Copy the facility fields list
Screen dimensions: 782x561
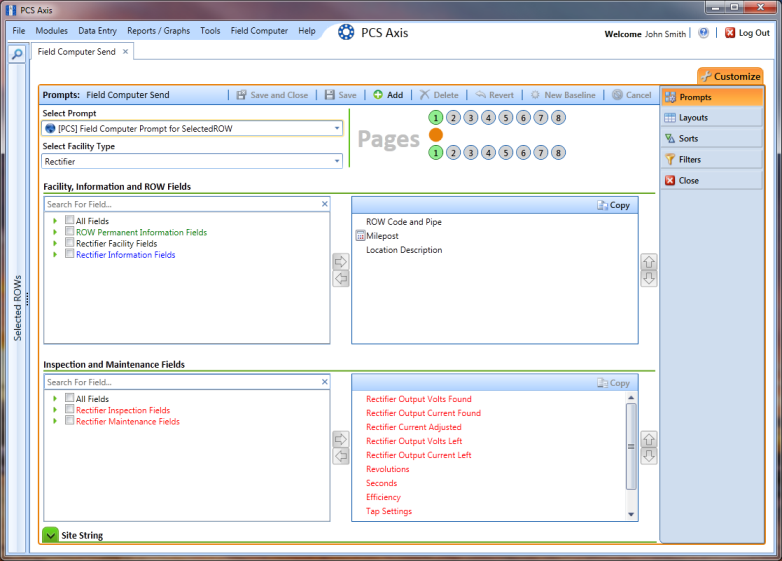tap(613, 205)
